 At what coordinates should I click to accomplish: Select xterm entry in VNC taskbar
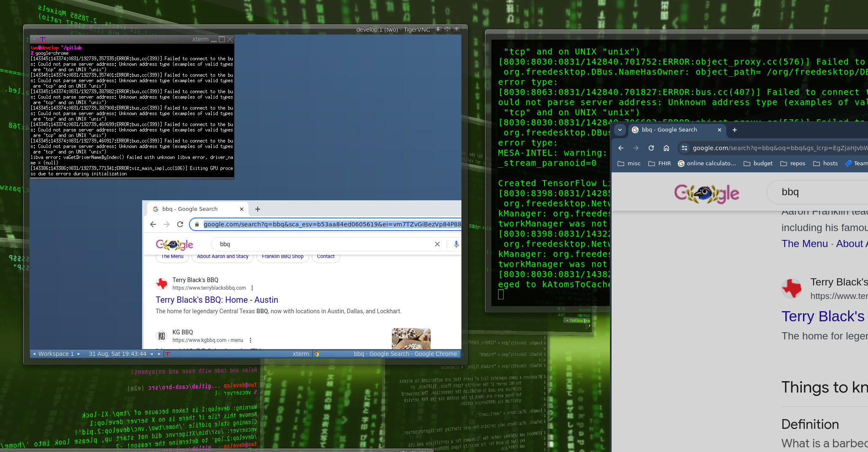coord(237,354)
